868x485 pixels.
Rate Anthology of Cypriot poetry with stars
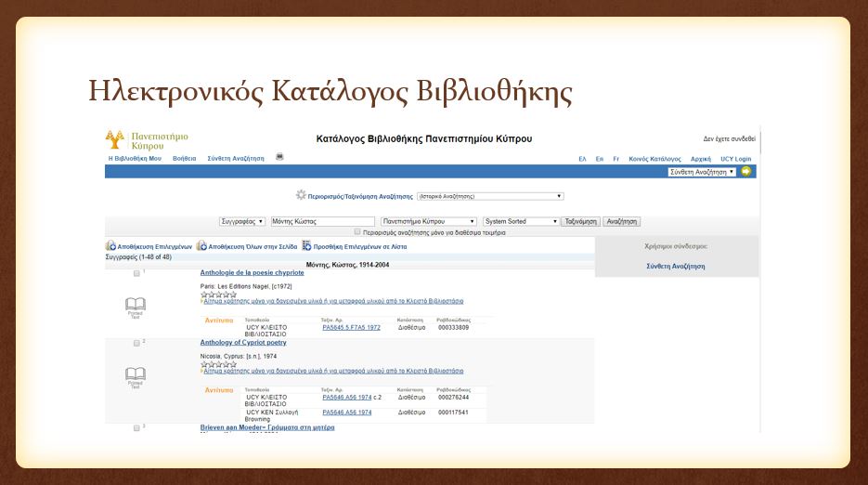(219, 364)
